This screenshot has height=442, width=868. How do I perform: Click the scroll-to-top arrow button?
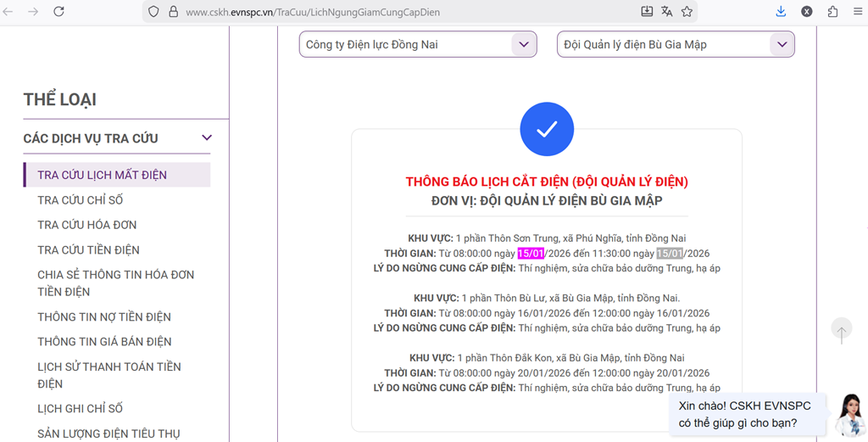click(x=841, y=331)
